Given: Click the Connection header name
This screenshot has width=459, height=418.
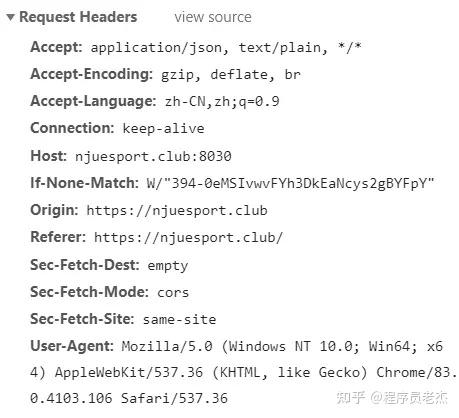Looking at the screenshot, I should (x=72, y=128).
